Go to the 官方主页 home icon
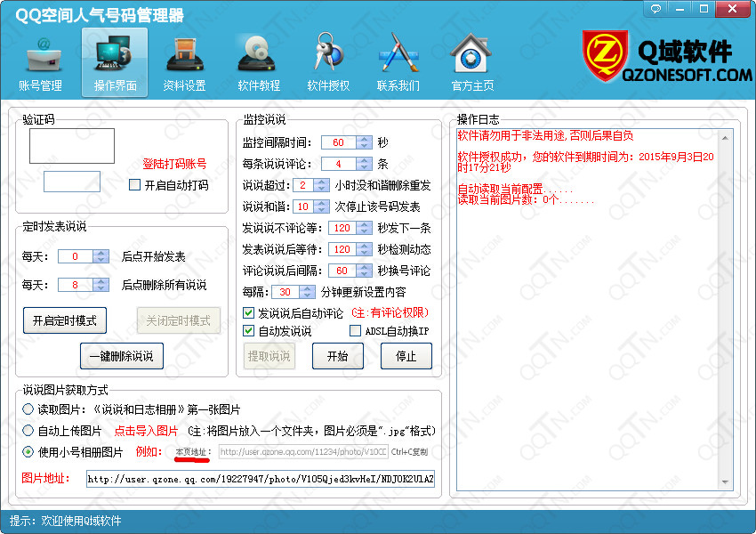 point(471,55)
